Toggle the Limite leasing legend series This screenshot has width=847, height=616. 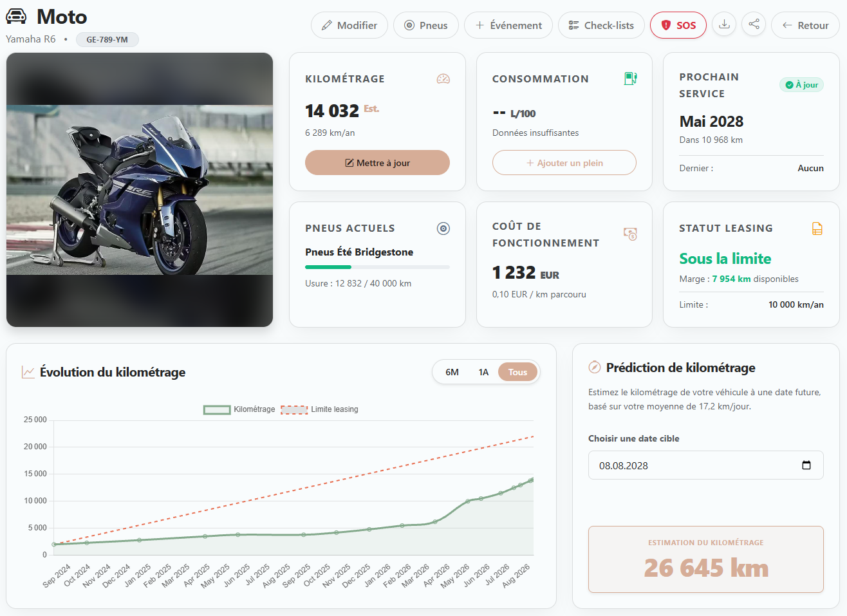[x=319, y=409]
